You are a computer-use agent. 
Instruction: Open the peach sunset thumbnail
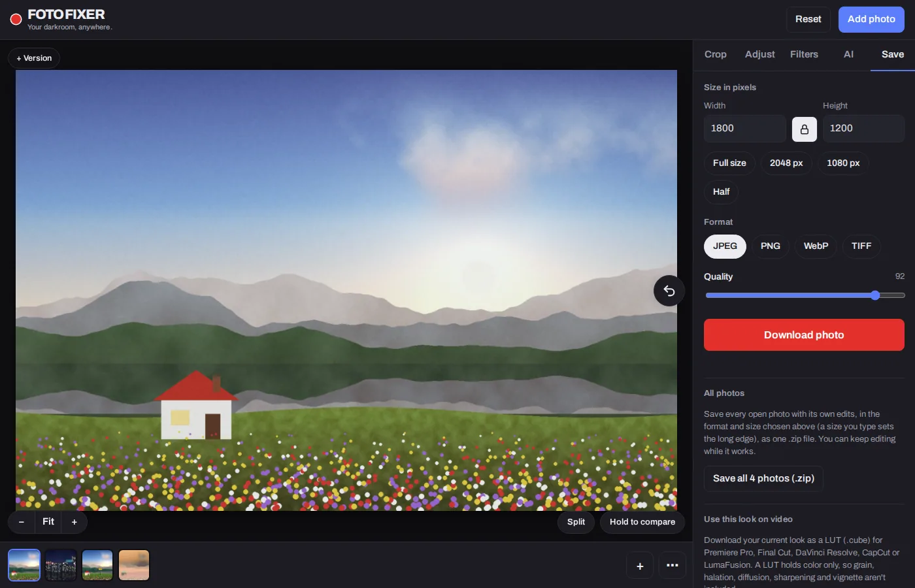[x=134, y=565]
